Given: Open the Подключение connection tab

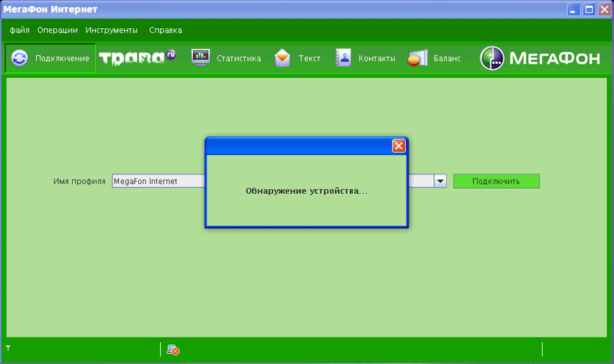Looking at the screenshot, I should point(50,58).
